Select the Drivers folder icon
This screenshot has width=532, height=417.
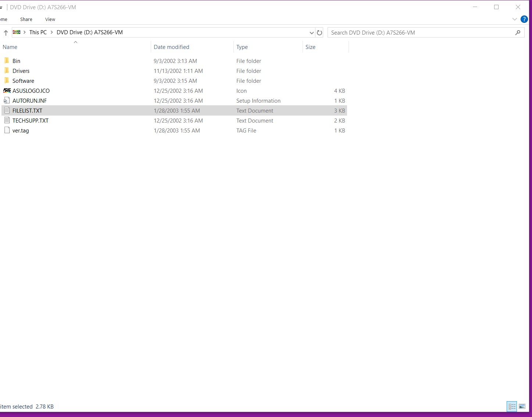point(7,71)
